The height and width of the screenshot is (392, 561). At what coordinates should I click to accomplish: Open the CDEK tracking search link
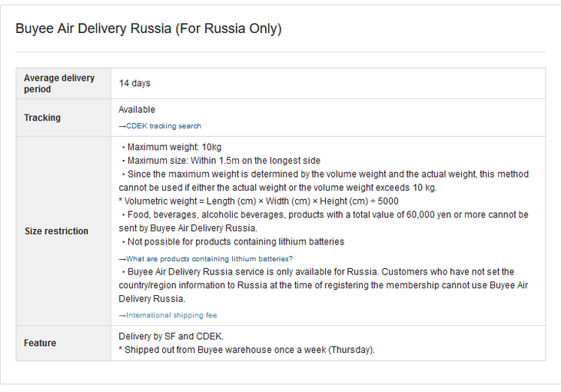pos(160,126)
